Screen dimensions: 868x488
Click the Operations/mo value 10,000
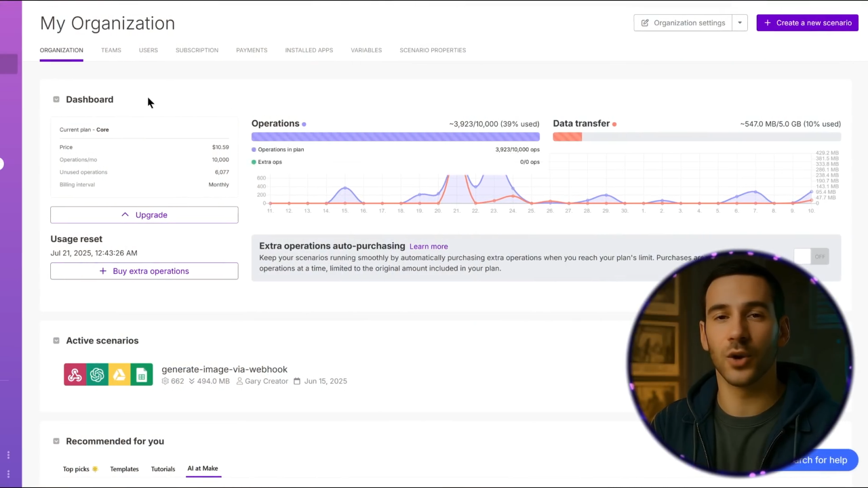tap(220, 160)
